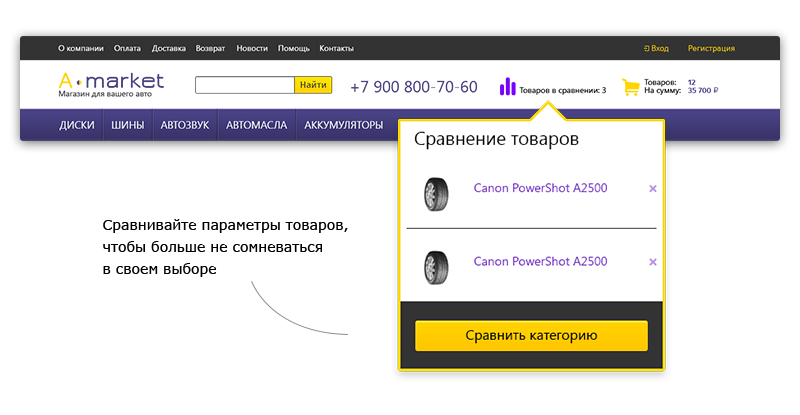Click Сравнение товаров heading
This screenshot has width=800, height=415.
click(x=496, y=139)
